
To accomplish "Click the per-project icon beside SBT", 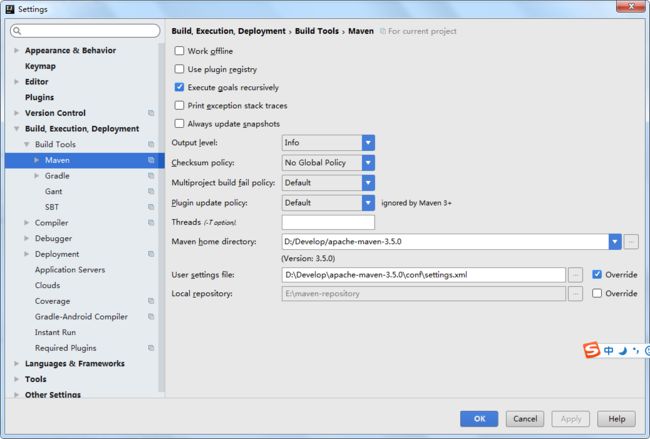I will (151, 207).
